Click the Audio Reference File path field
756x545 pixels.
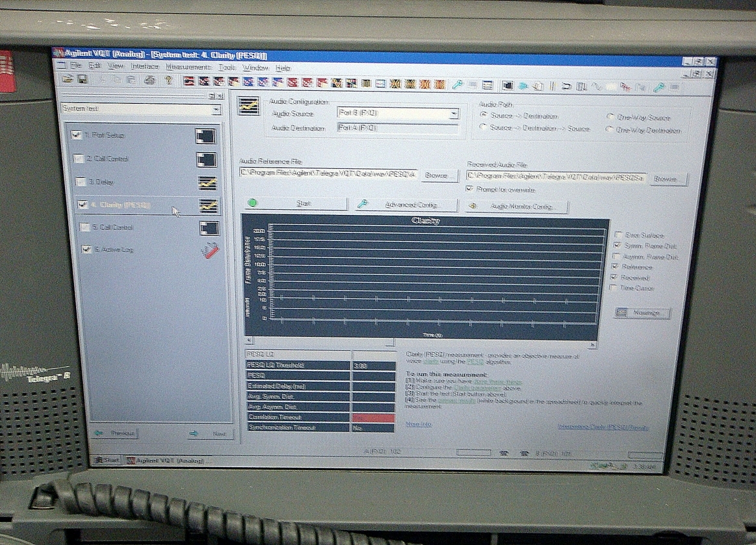(x=328, y=173)
